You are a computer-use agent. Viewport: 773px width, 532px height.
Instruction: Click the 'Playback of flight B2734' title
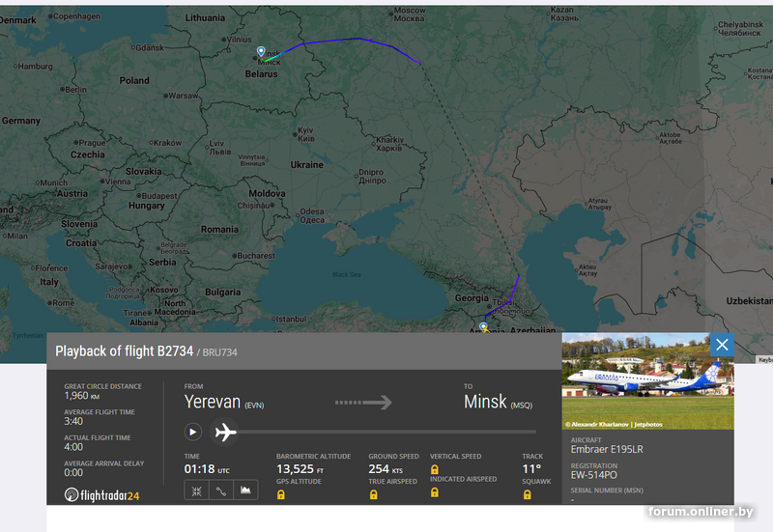point(125,351)
